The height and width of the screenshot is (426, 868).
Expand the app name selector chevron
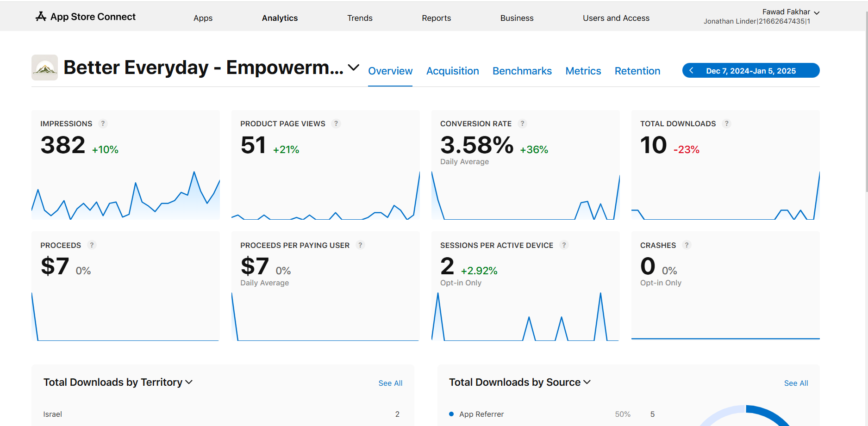point(354,68)
